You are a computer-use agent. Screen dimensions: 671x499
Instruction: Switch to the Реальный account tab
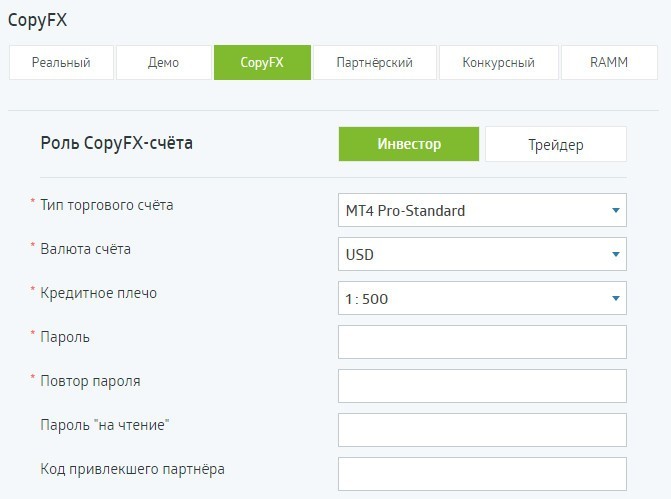click(x=60, y=62)
